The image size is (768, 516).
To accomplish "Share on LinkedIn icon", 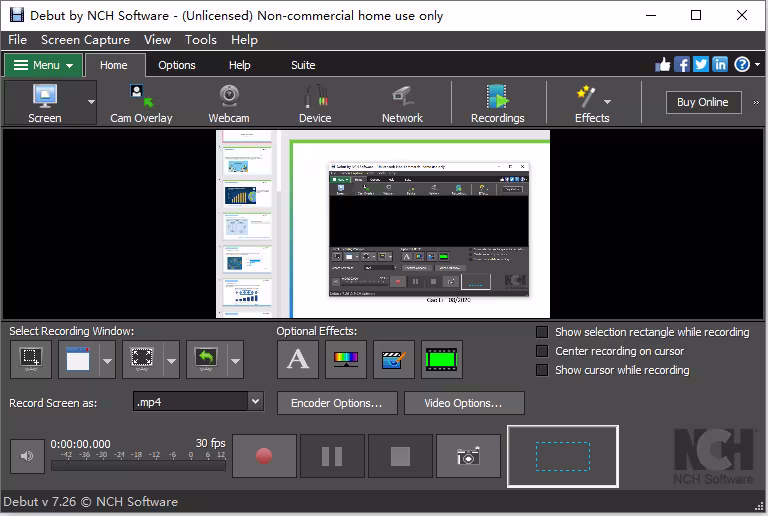I will click(720, 65).
